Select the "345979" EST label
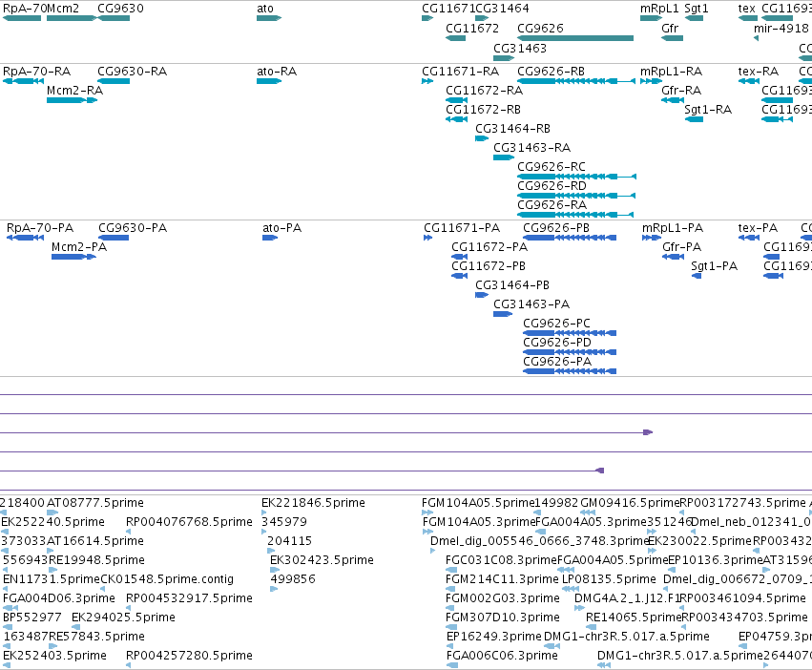This screenshot has height=670, width=812. (x=284, y=521)
